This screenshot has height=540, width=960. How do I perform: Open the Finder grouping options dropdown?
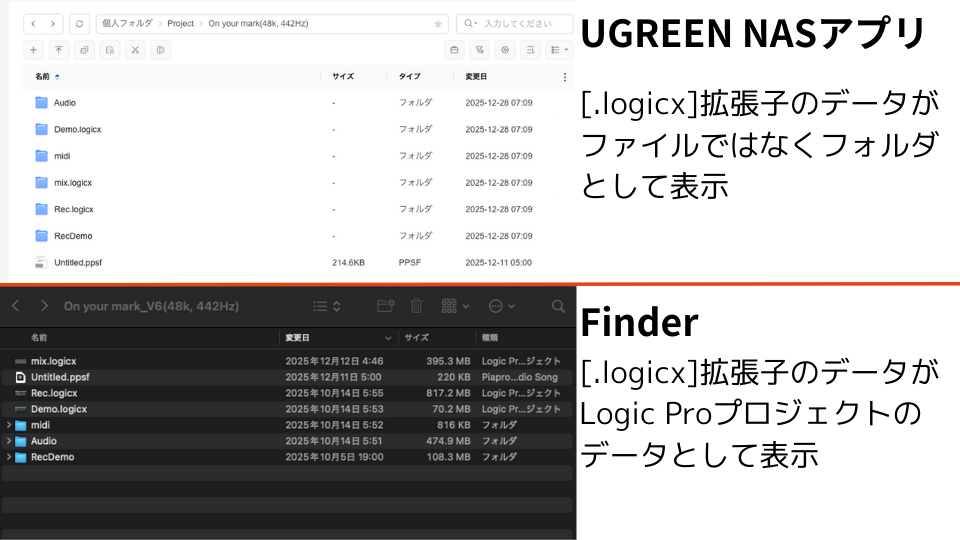pyautogui.click(x=454, y=306)
